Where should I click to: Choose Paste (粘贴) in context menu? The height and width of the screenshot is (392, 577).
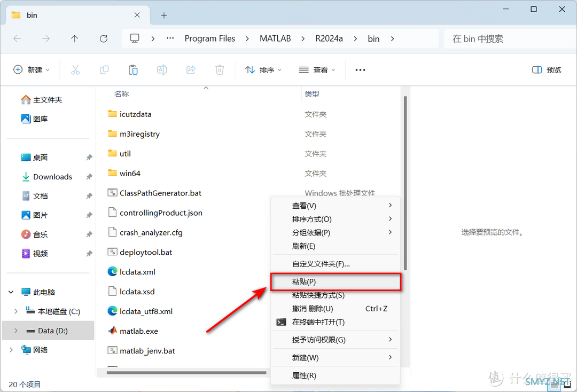336,281
